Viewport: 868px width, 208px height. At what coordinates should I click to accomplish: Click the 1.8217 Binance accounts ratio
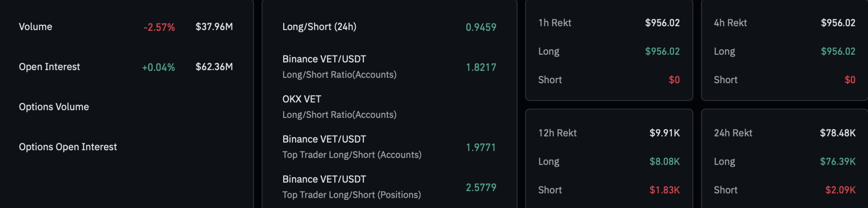coord(481,67)
